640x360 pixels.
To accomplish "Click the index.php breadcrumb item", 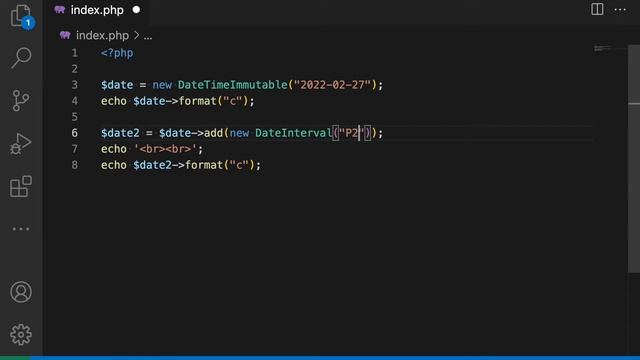I will (x=102, y=36).
